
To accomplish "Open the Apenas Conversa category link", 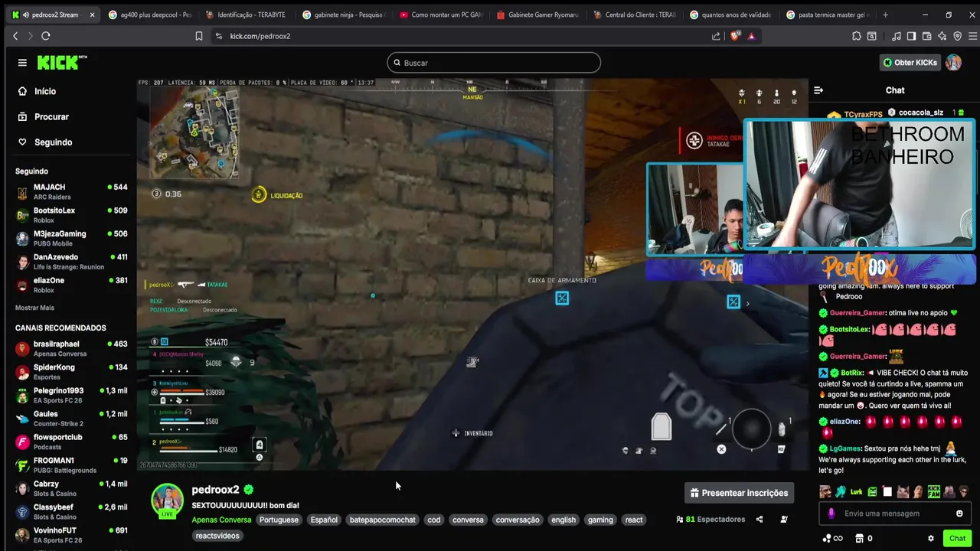I will coord(221,520).
